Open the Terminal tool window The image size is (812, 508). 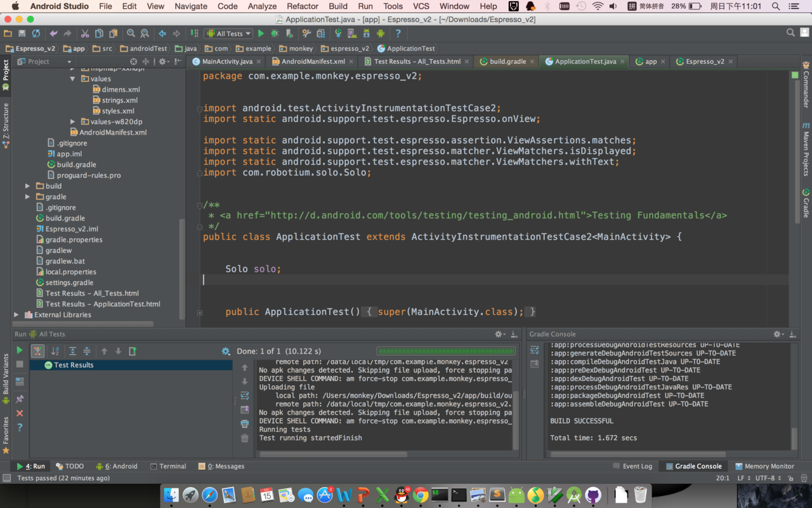168,466
